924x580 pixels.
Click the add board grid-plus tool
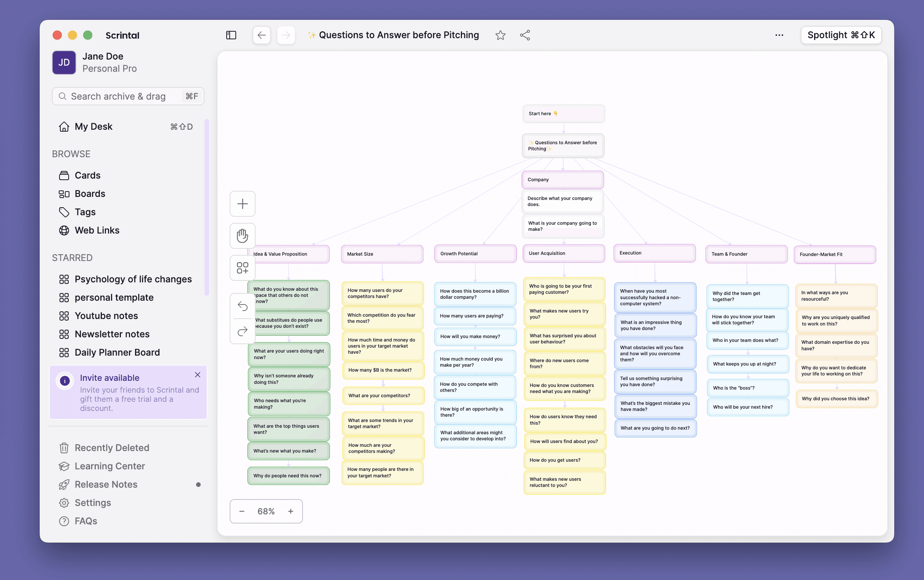click(x=242, y=268)
